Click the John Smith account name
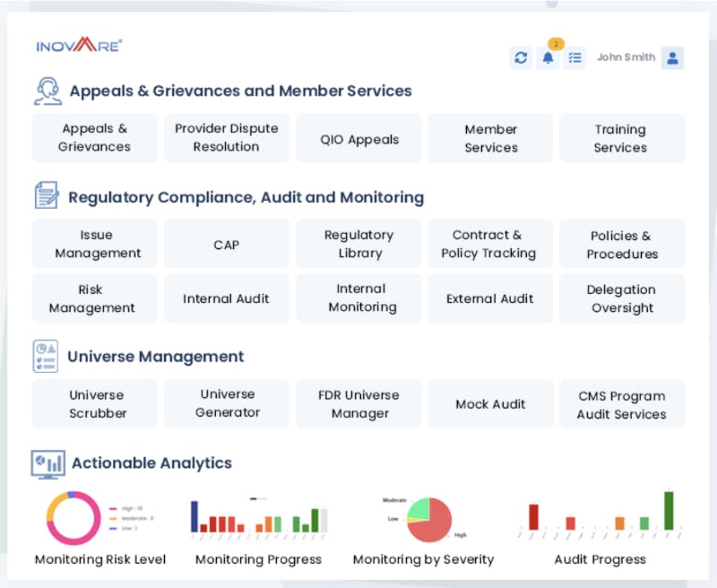Viewport: 717px width, 588px height. pyautogui.click(x=625, y=57)
